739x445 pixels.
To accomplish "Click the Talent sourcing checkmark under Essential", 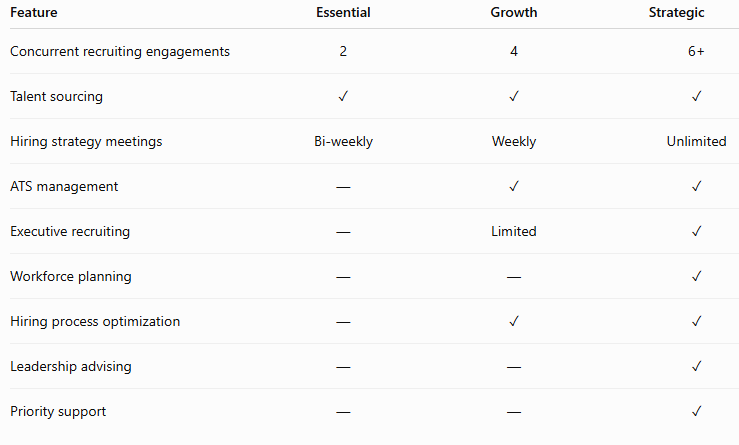I will click(x=343, y=96).
